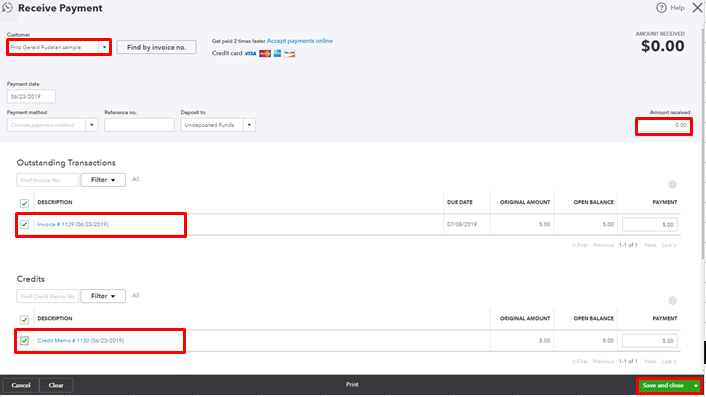
Task: Uncheck the Credit Memo # 1130 checkbox
Action: [x=24, y=341]
